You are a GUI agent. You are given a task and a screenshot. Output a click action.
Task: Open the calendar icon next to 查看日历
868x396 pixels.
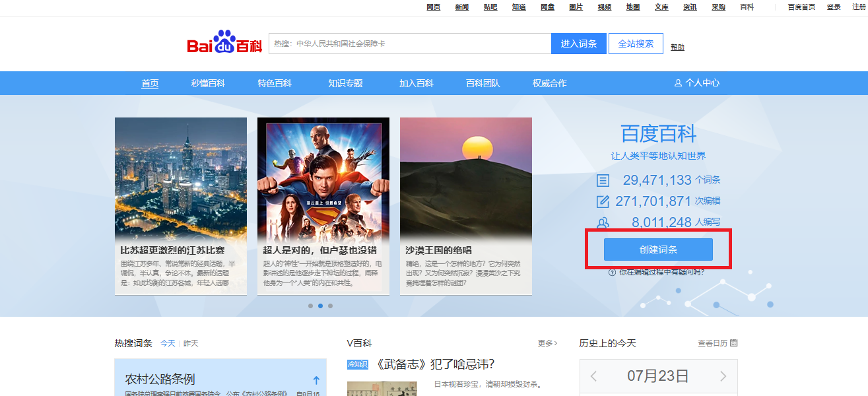pyautogui.click(x=733, y=343)
